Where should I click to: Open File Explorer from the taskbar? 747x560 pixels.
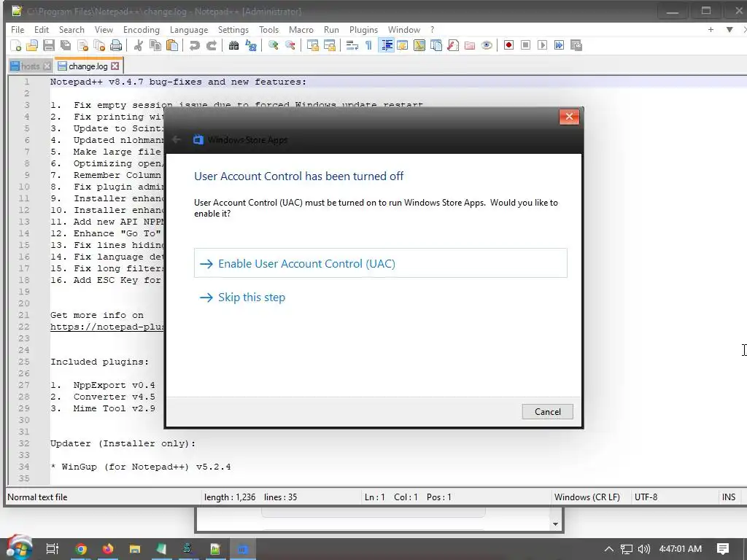tap(135, 549)
